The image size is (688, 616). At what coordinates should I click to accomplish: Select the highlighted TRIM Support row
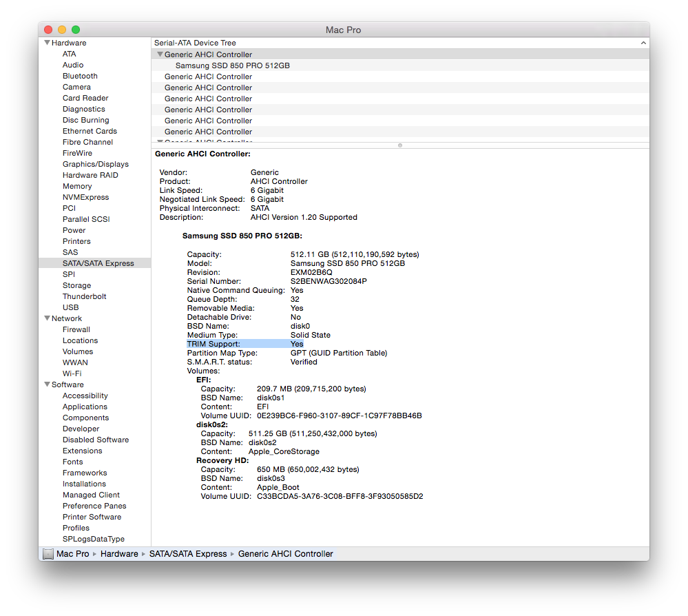tap(245, 344)
